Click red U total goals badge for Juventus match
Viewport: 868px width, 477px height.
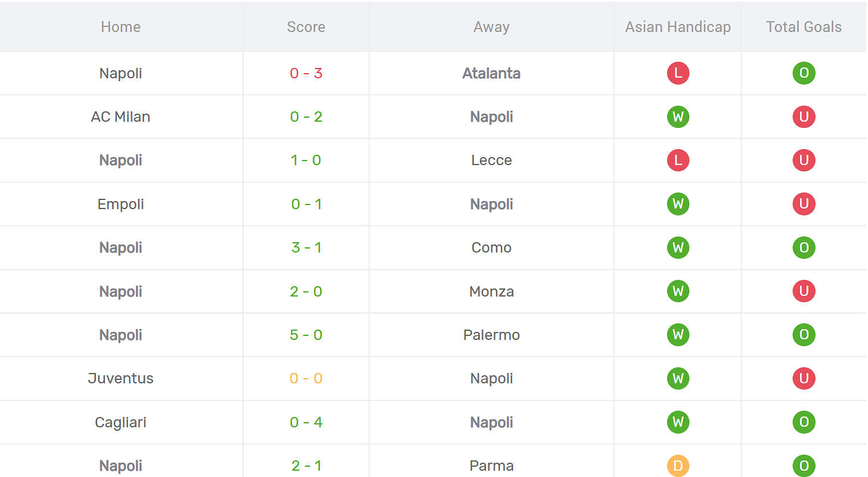tap(804, 378)
